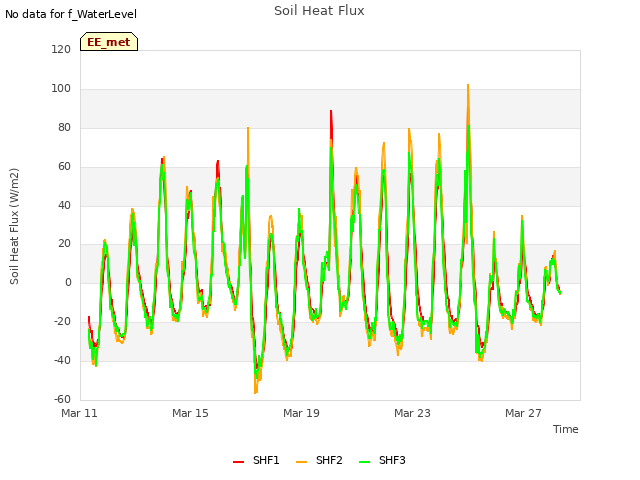Toggle the SHF1 legend entry
The image size is (640, 480).
pyautogui.click(x=256, y=460)
